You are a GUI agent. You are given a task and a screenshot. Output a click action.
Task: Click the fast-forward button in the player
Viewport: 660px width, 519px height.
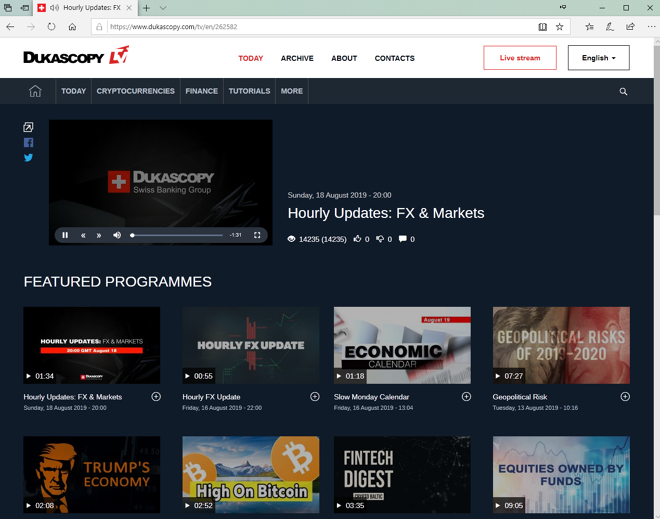click(x=99, y=235)
